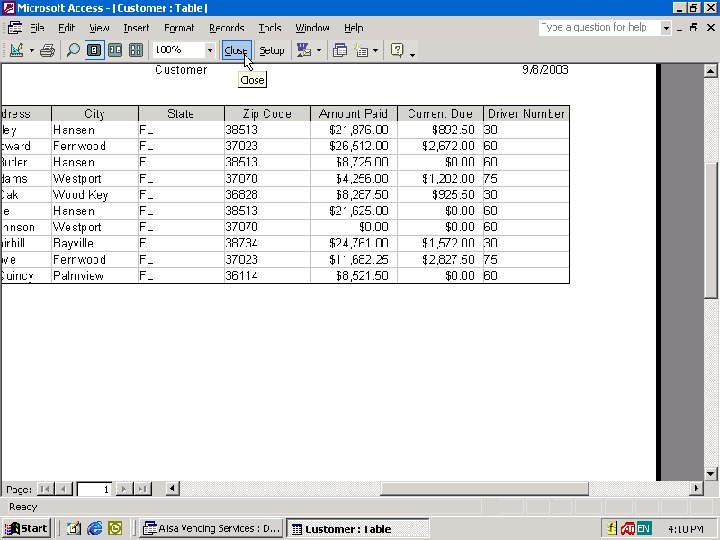Switch to Alisa Vending Services taskbar window
Screen dimensions: 720x540
pyautogui.click(x=211, y=529)
